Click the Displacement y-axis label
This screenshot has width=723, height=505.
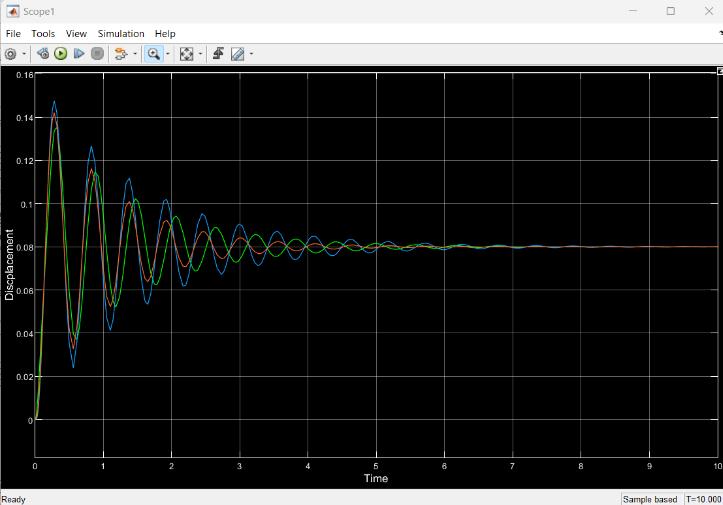(x=9, y=265)
